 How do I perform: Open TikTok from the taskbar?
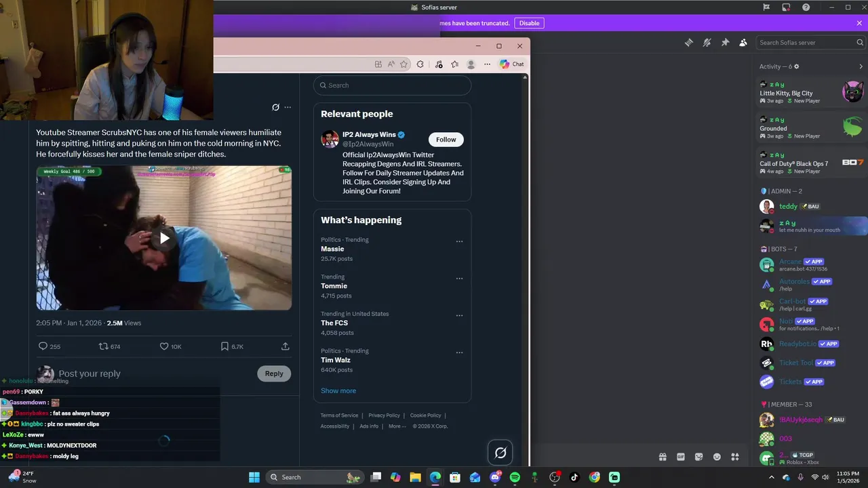(574, 477)
